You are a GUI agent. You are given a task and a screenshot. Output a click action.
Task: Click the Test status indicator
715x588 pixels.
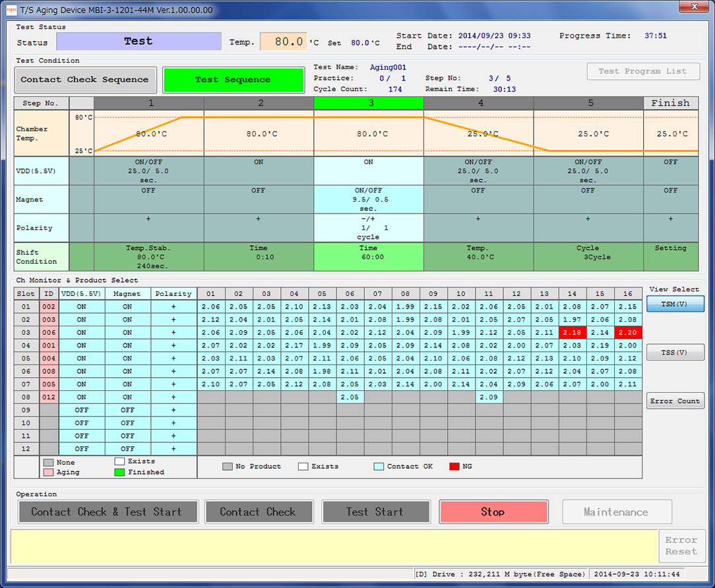point(139,42)
